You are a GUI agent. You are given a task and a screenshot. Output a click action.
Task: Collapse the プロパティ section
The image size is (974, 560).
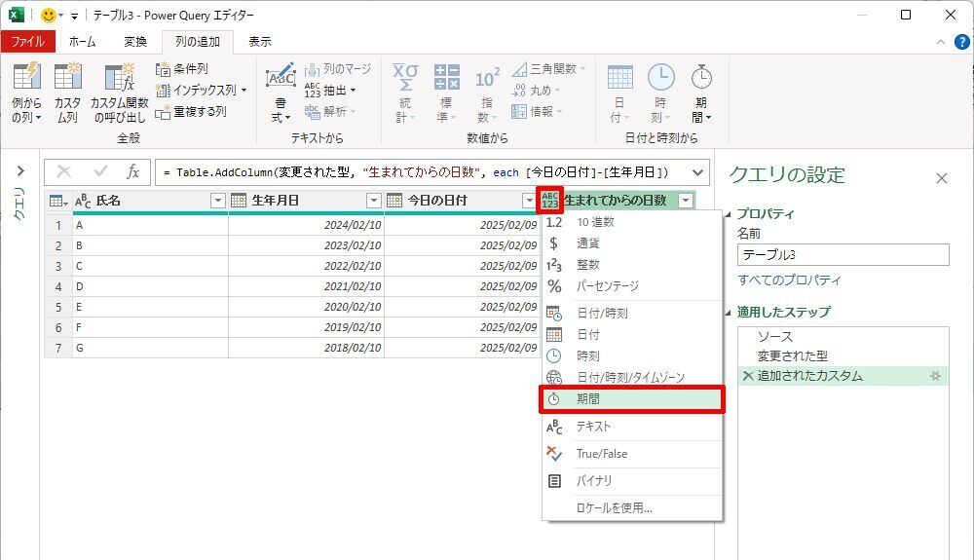pyautogui.click(x=729, y=214)
